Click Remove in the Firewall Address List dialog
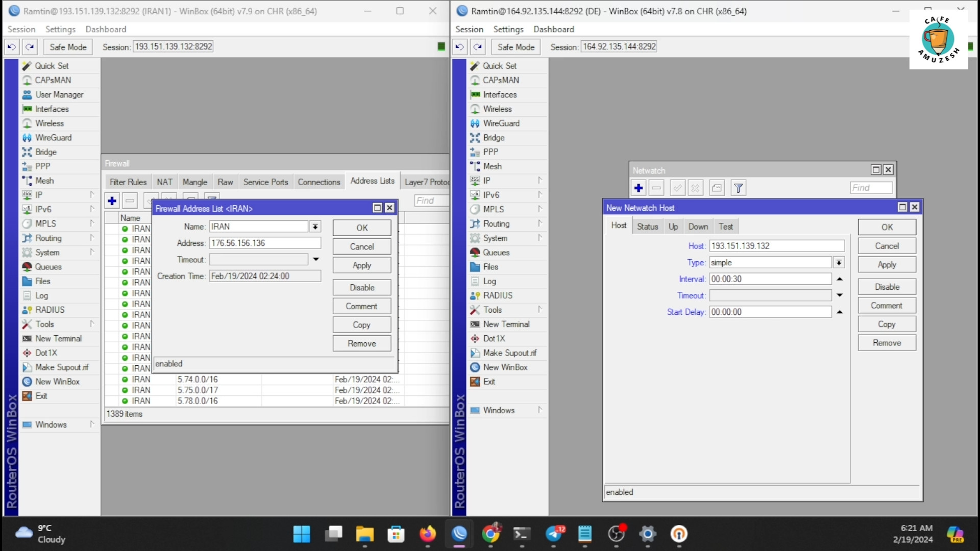The width and height of the screenshot is (980, 551). [x=362, y=343]
